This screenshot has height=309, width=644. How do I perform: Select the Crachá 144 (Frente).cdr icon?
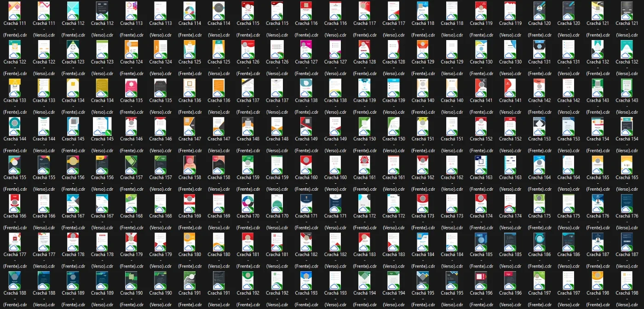coord(15,126)
